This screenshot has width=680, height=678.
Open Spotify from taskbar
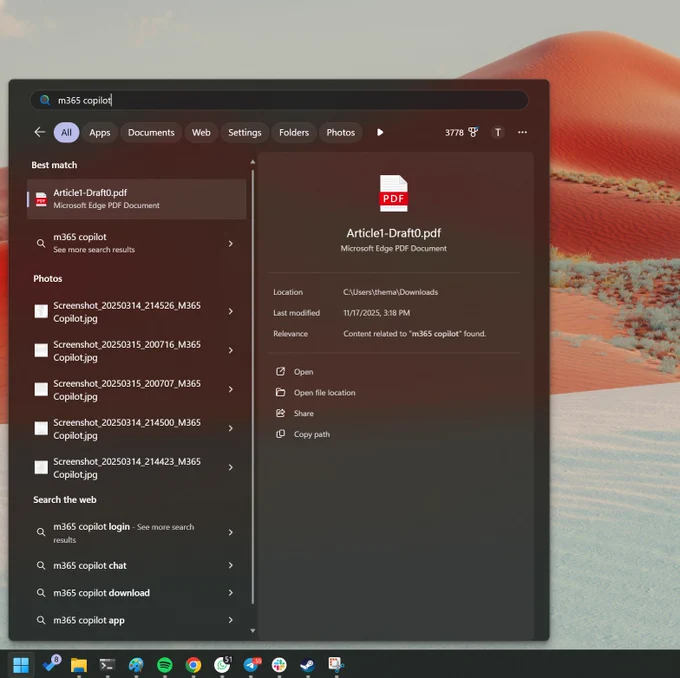click(x=165, y=665)
